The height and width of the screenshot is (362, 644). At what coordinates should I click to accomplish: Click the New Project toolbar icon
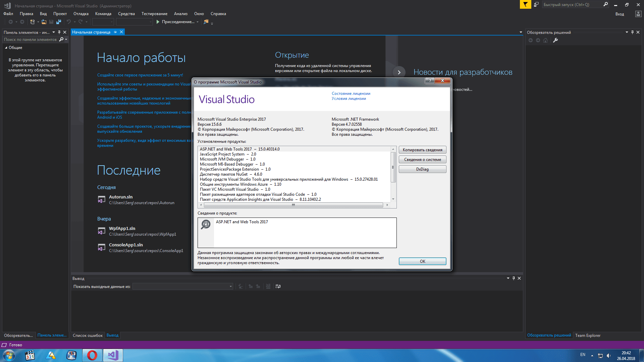point(32,22)
